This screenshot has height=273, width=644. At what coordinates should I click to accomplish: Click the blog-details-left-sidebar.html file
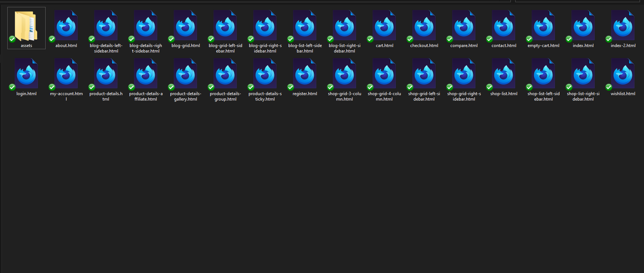point(106,26)
